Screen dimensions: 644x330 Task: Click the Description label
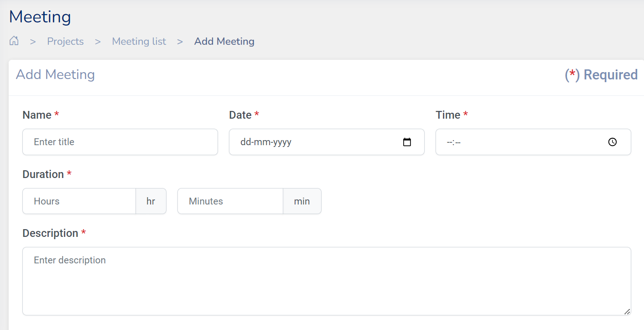pos(50,233)
